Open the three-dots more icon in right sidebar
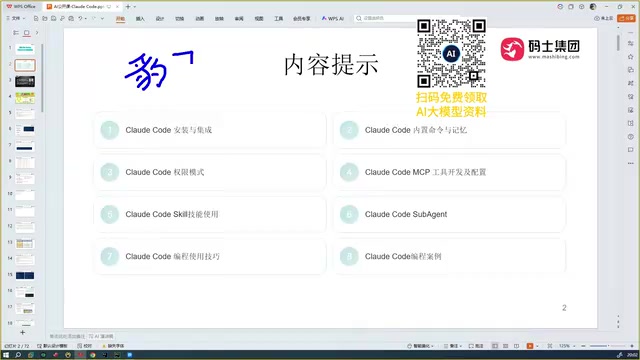Image resolution: width=640 pixels, height=360 pixels. [631, 163]
